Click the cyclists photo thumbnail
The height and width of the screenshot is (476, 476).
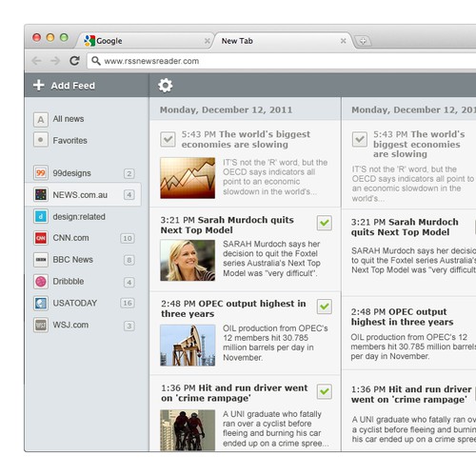pos(188,430)
